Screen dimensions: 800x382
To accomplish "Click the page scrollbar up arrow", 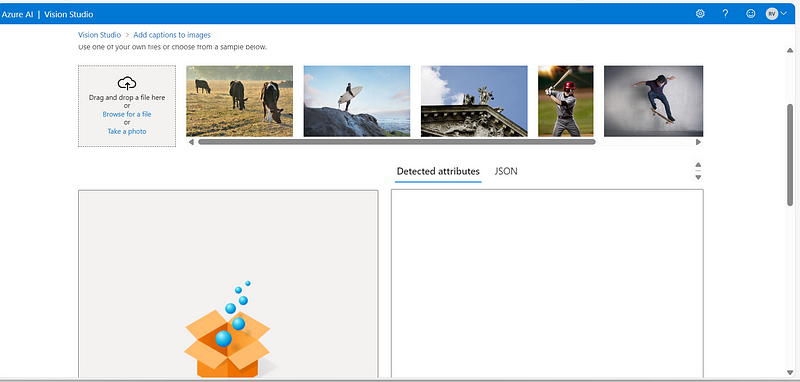I will tap(790, 50).
